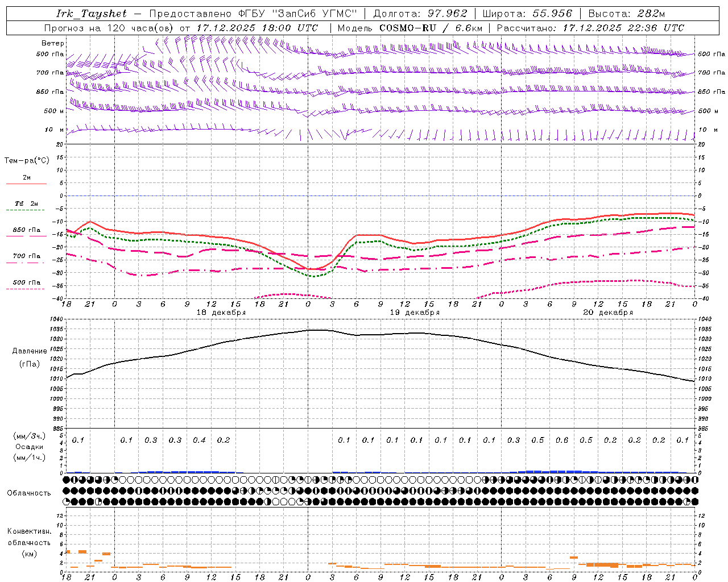Click the 500 гПа temperature legend entry
728x582 pixels.
point(27,282)
